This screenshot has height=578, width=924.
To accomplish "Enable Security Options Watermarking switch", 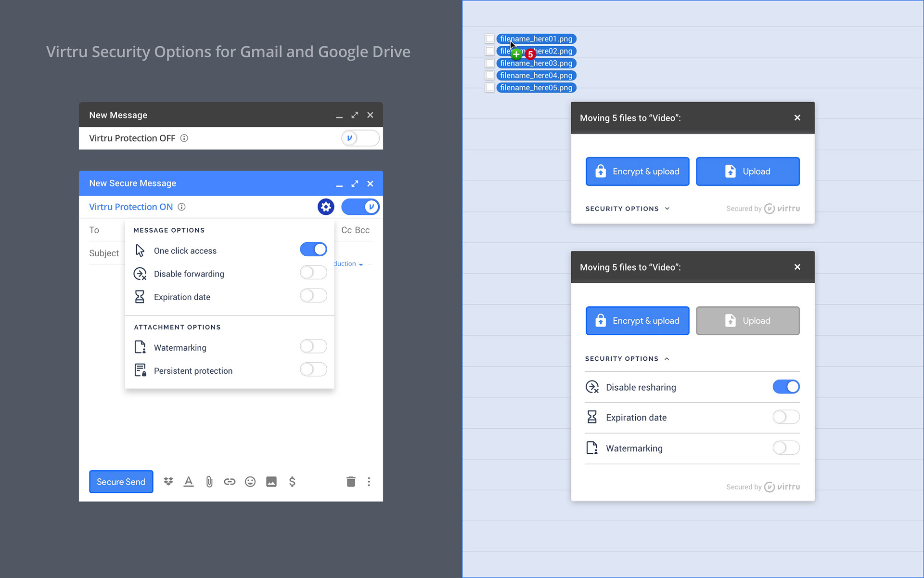I will [786, 448].
